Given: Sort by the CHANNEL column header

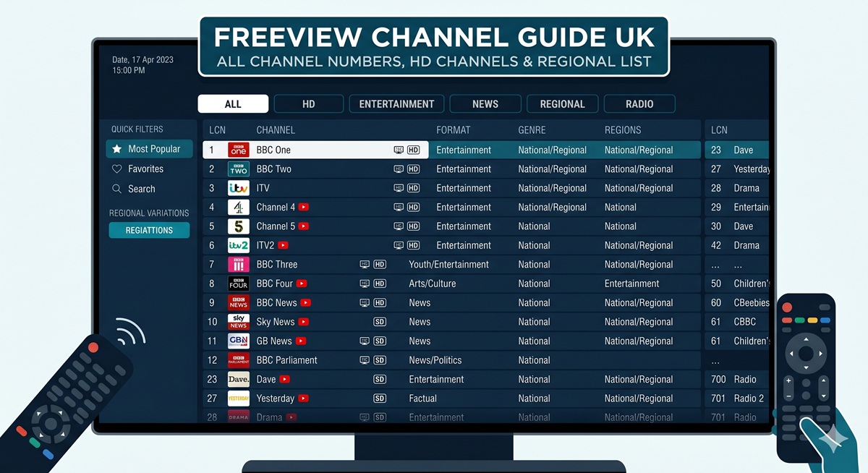Looking at the screenshot, I should pos(276,130).
